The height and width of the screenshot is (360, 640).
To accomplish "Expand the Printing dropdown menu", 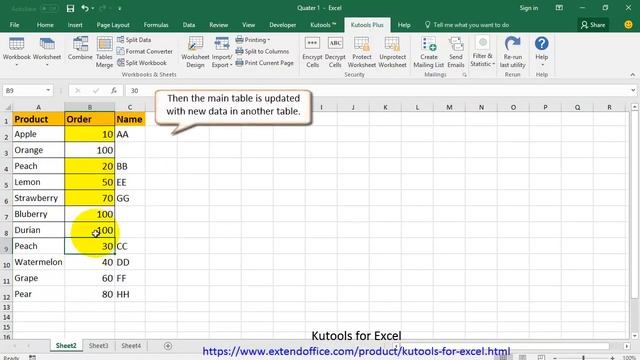I will click(253, 40).
